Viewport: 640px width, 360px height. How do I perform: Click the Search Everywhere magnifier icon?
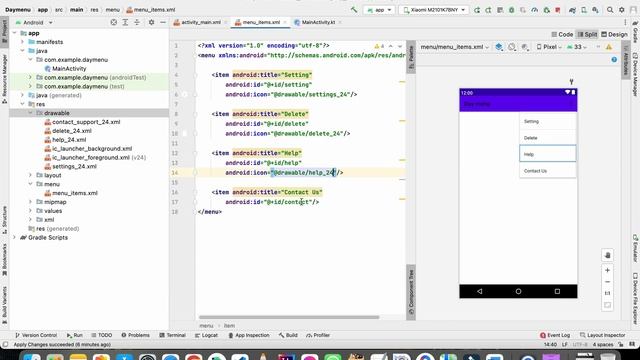610,10
